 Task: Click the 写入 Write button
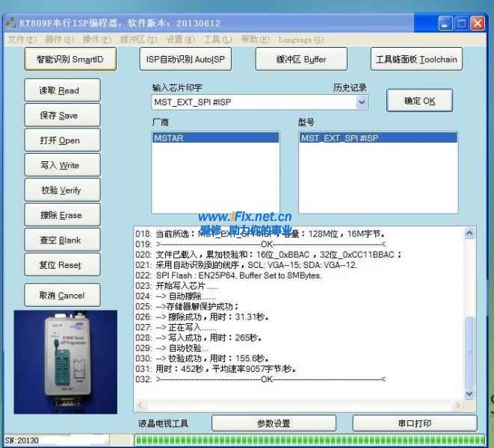pyautogui.click(x=62, y=165)
